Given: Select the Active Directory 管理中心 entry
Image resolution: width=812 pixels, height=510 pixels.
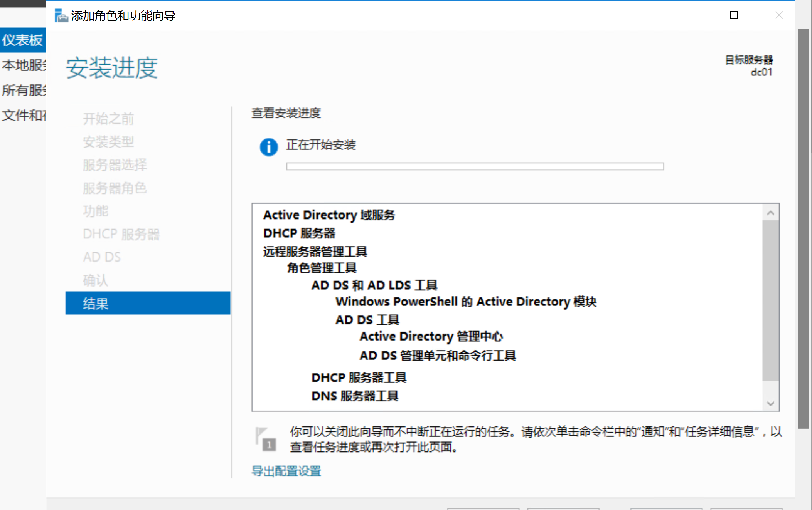Looking at the screenshot, I should (431, 337).
